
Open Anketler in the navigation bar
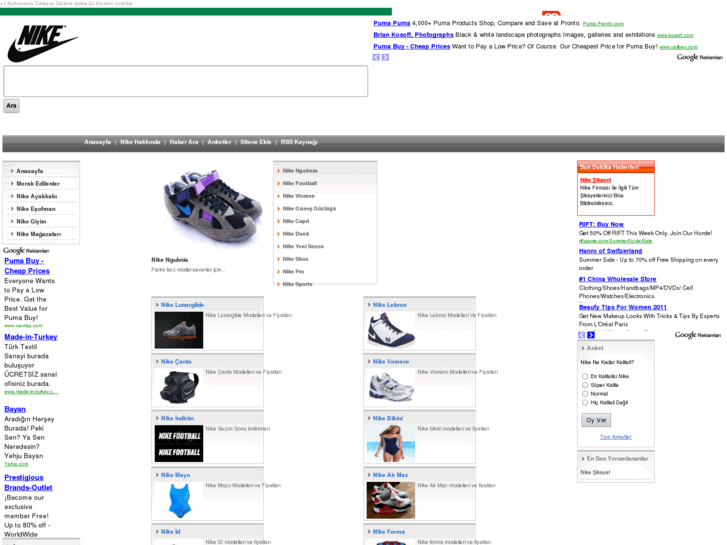219,142
